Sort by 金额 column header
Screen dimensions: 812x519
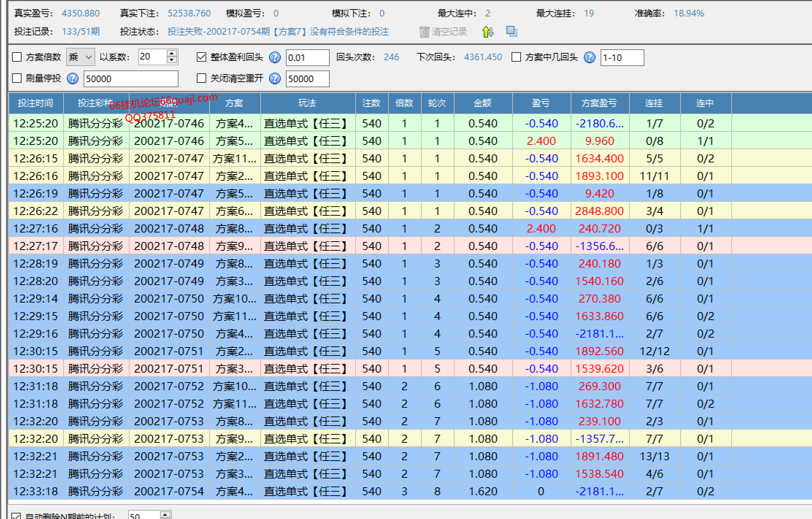tap(483, 103)
